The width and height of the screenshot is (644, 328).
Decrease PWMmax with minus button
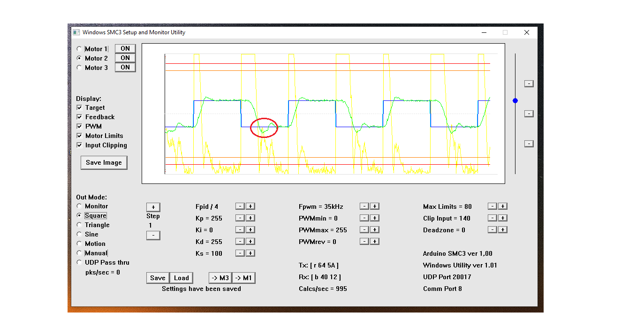[x=364, y=230]
